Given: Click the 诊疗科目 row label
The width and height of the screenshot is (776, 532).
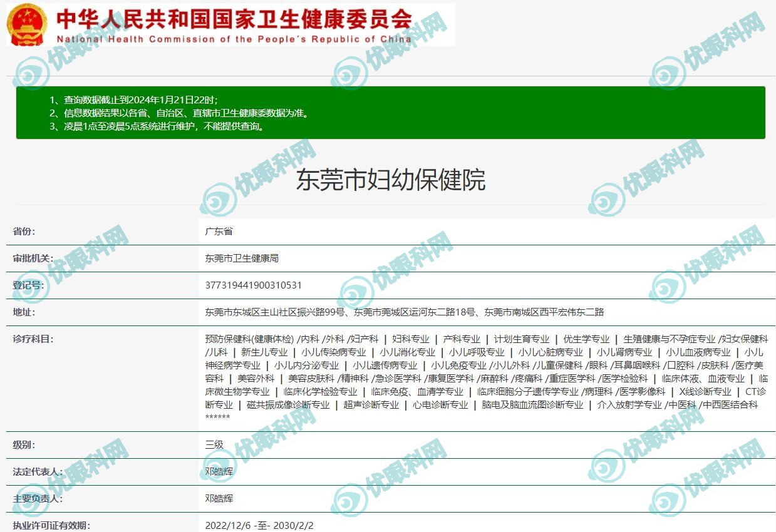Looking at the screenshot, I should (x=33, y=339).
